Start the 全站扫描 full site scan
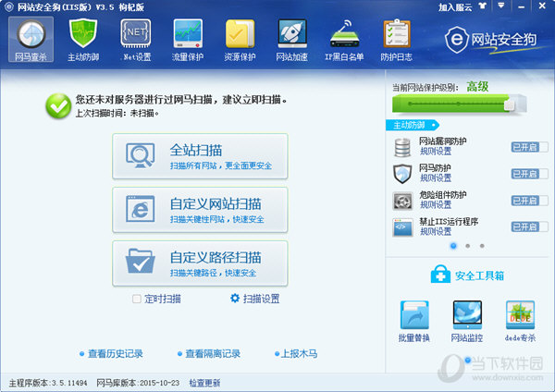The height and width of the screenshot is (392, 555). click(x=200, y=156)
